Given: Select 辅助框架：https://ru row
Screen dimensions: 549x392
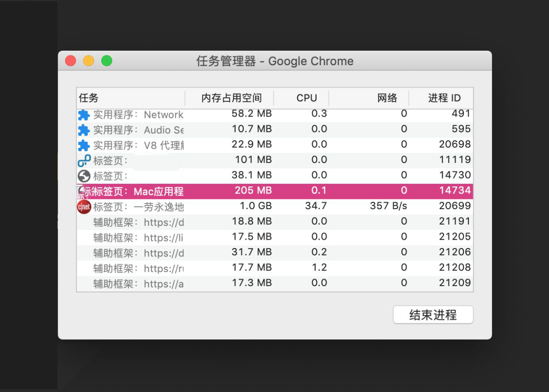Looking at the screenshot, I should (x=275, y=268).
